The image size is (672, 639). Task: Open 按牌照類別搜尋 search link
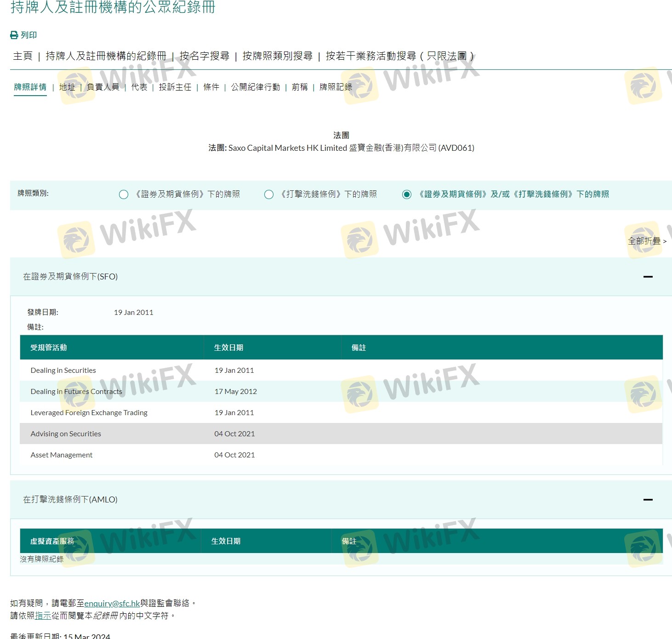pyautogui.click(x=277, y=56)
